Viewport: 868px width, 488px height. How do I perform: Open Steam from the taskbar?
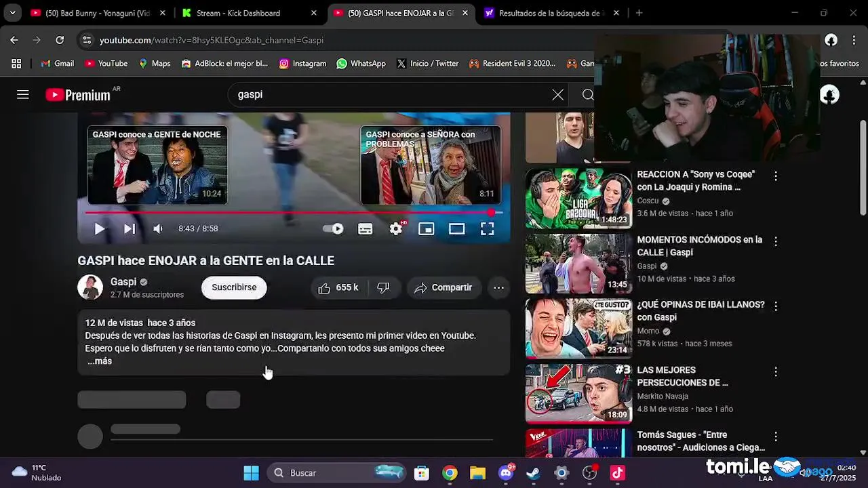click(534, 473)
